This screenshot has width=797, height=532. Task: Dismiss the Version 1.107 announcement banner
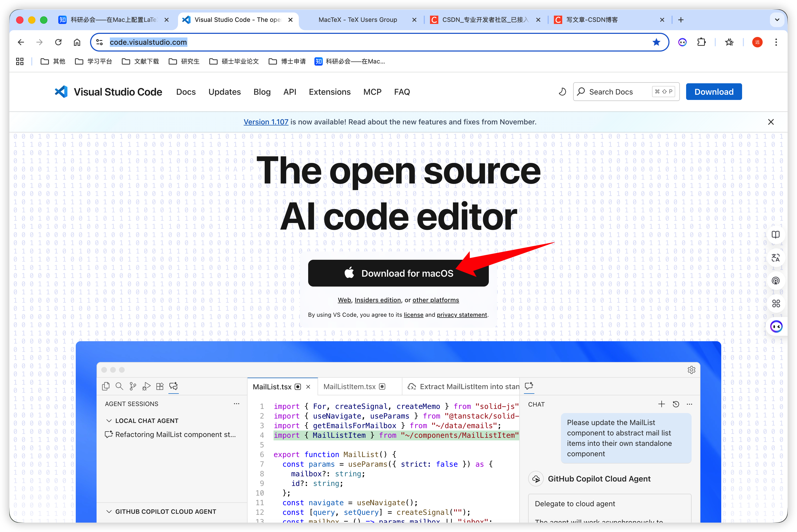tap(770, 122)
